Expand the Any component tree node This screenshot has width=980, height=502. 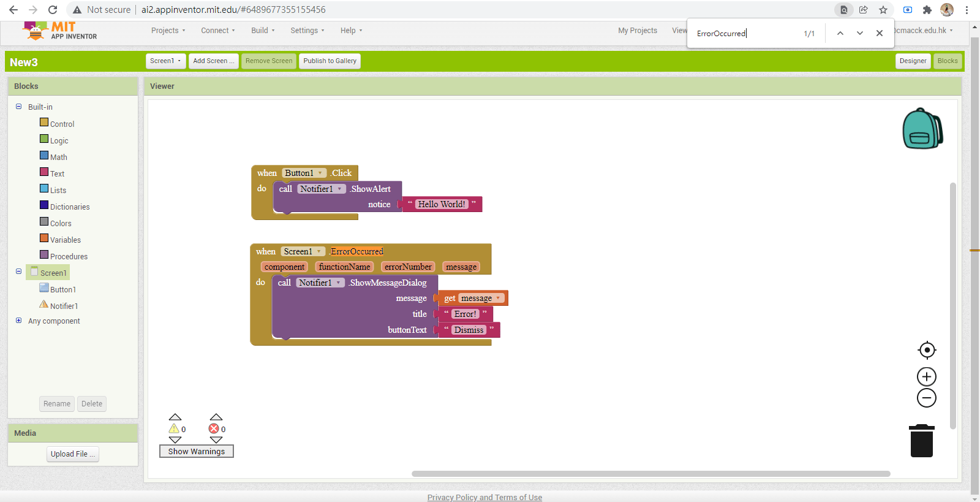pos(18,321)
